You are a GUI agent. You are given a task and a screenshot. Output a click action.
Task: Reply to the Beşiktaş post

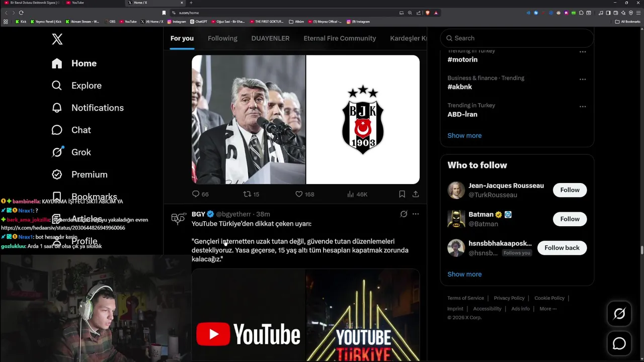[200, 194]
